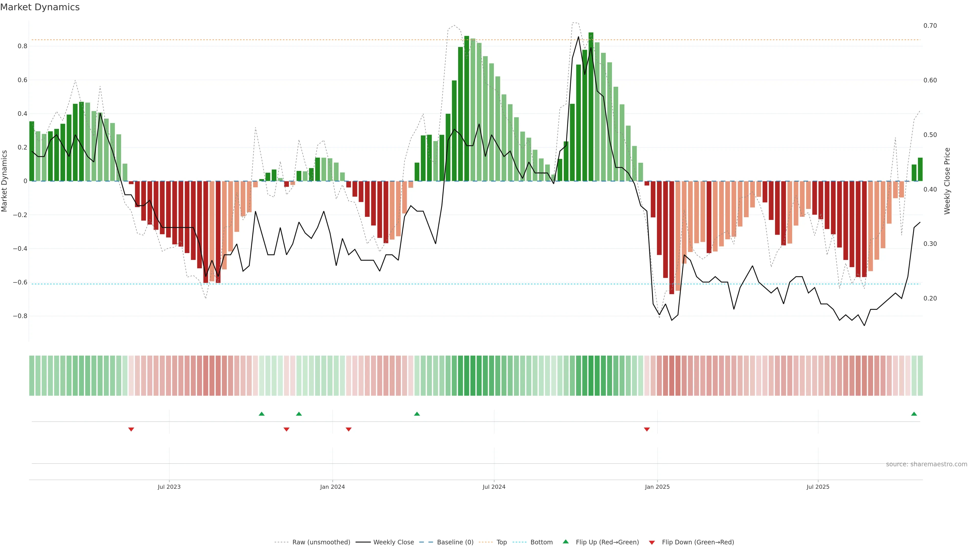
Task: Click the Flip Up green triangle in the legend
Action: click(x=566, y=542)
